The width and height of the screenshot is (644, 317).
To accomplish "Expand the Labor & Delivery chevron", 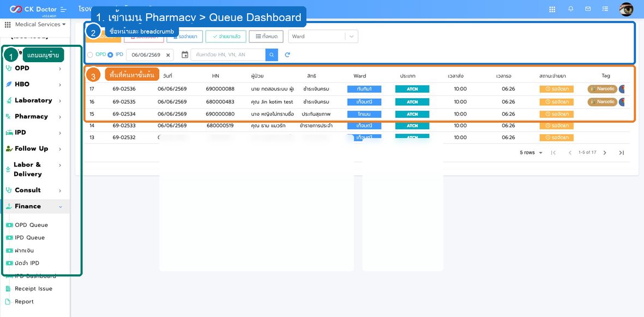I will click(x=60, y=165).
